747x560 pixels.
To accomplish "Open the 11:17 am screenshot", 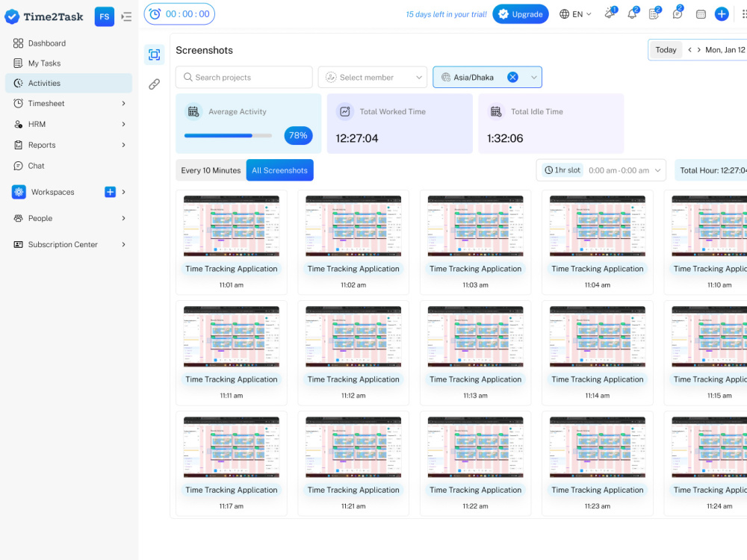I will [x=232, y=447].
